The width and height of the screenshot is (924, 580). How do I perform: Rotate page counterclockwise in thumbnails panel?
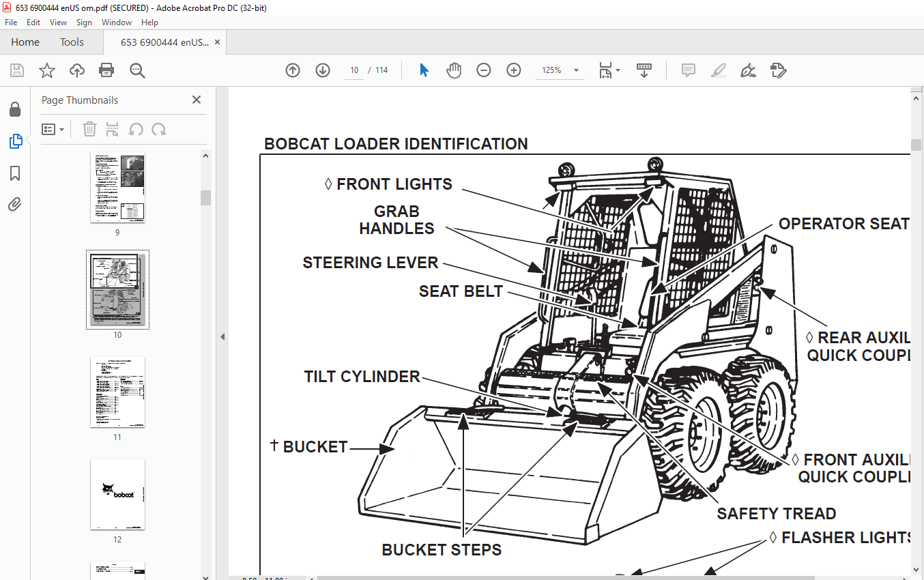[136, 129]
